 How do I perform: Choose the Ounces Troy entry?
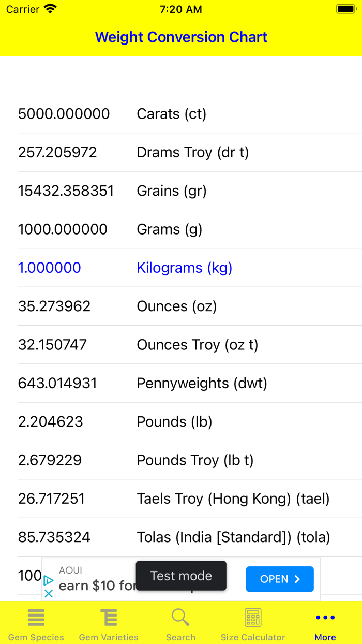coord(181,344)
